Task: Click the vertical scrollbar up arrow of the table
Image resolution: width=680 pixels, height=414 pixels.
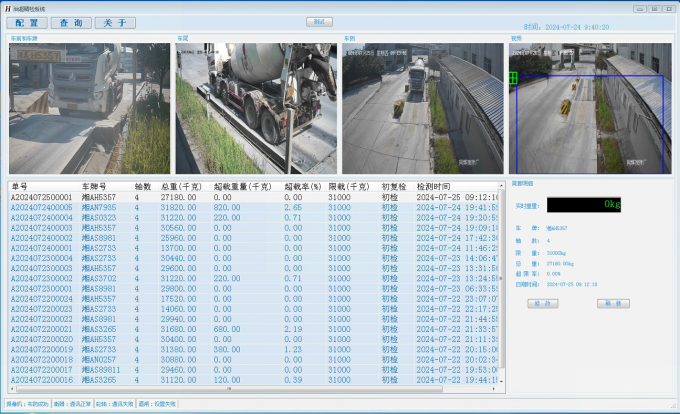Action: pyautogui.click(x=502, y=185)
